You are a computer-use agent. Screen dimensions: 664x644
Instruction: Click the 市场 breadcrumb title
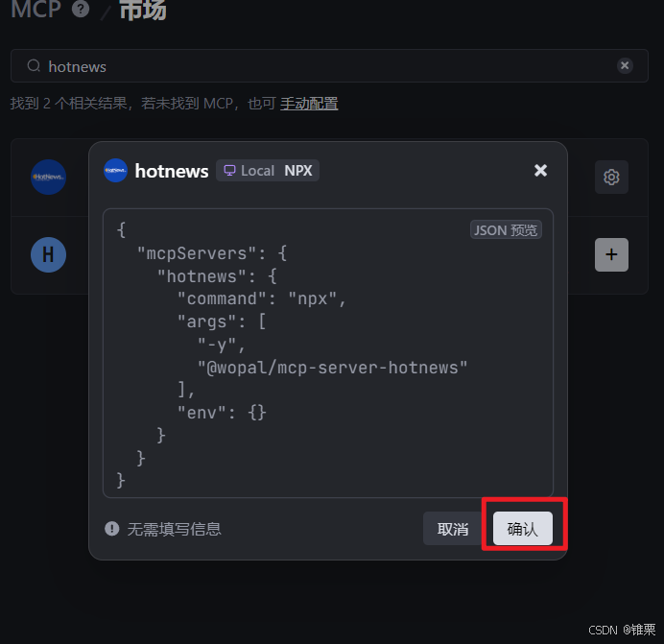click(143, 9)
